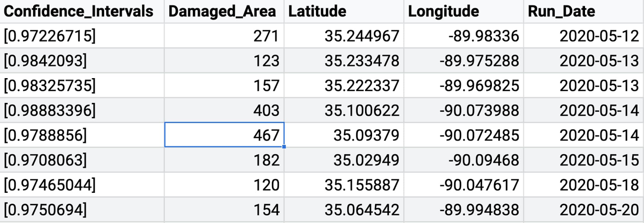Click Longitude cell -89.975288
Image resolution: width=644 pixels, height=223 pixels.
click(x=464, y=60)
